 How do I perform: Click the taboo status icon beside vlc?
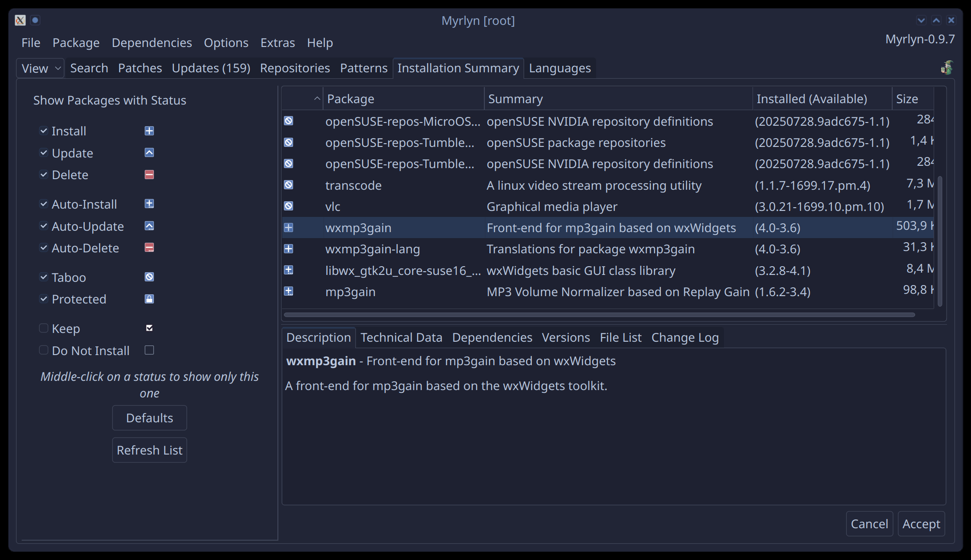[288, 206]
